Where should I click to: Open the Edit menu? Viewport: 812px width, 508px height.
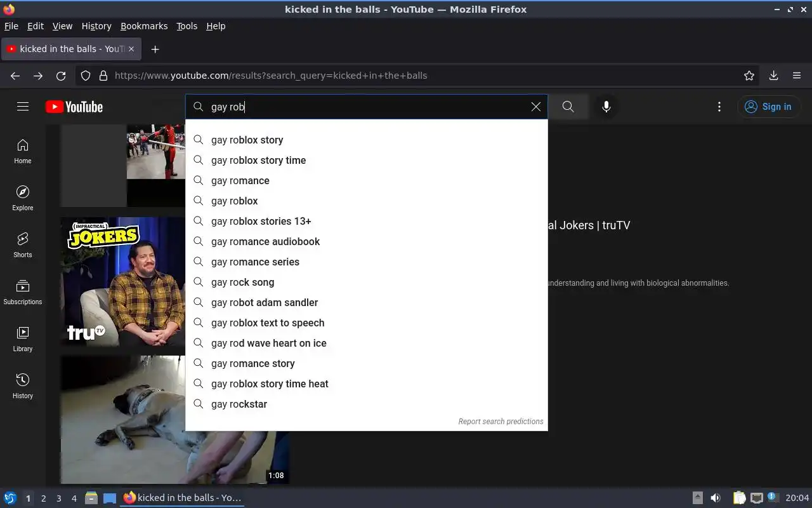tap(36, 26)
